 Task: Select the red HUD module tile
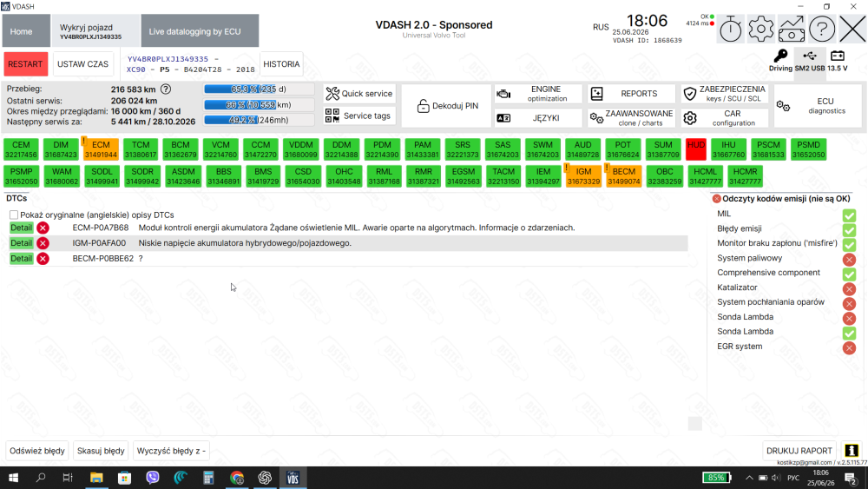coord(696,149)
